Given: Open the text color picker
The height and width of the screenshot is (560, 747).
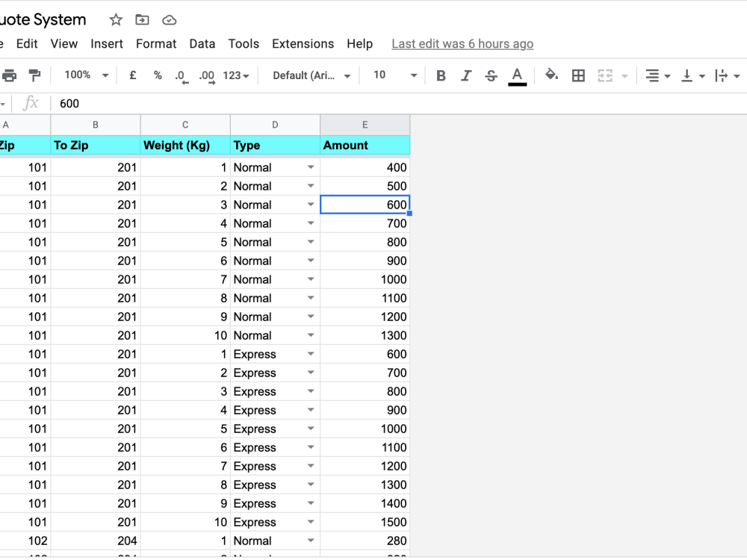Looking at the screenshot, I should 517,76.
